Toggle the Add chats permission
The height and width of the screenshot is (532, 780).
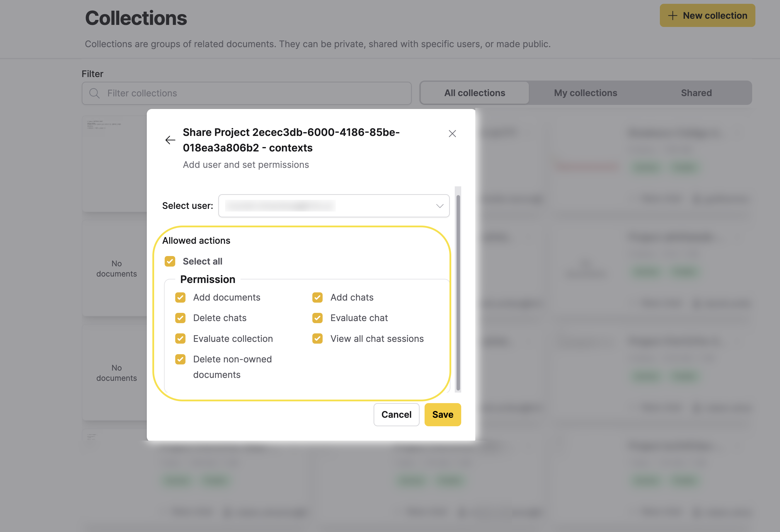coord(317,297)
